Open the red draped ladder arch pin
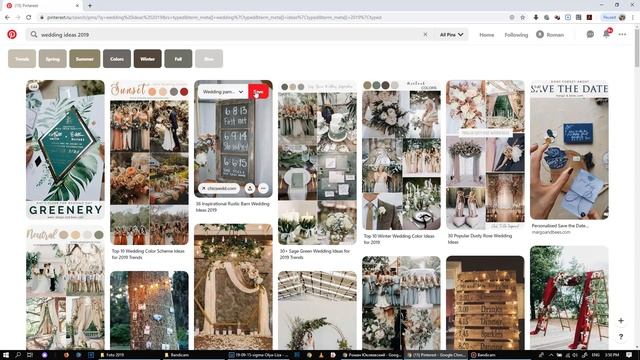 (569, 298)
